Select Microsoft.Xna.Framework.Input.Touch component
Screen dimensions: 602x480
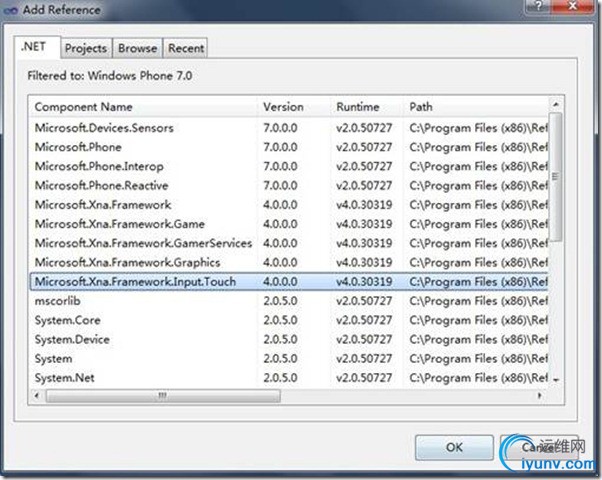click(289, 281)
